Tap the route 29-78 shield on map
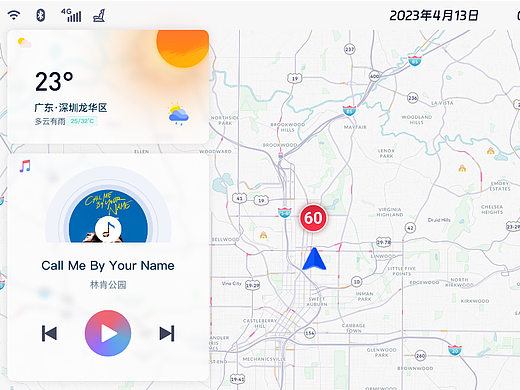Screen dimensions: 520x390 383,242
